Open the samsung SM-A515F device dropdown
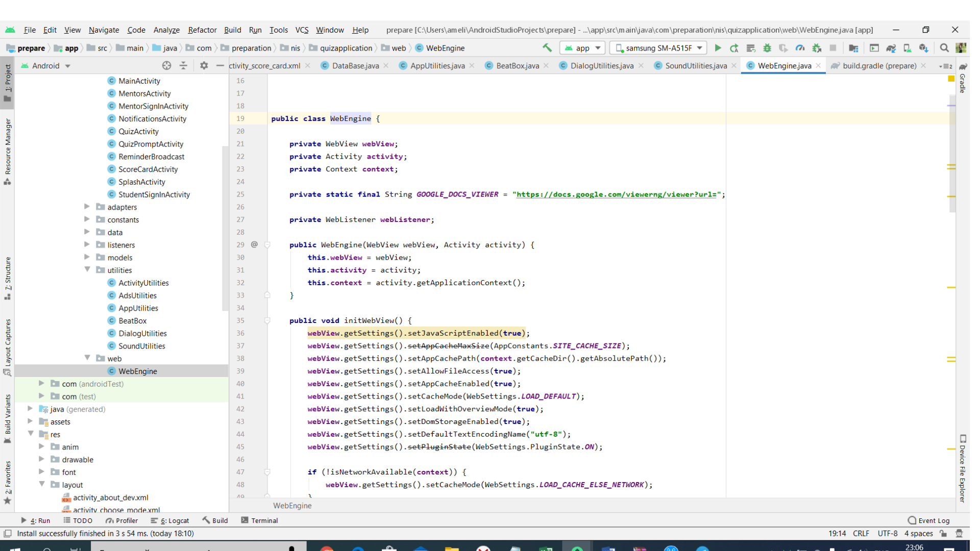Image resolution: width=980 pixels, height=551 pixels. coord(659,48)
